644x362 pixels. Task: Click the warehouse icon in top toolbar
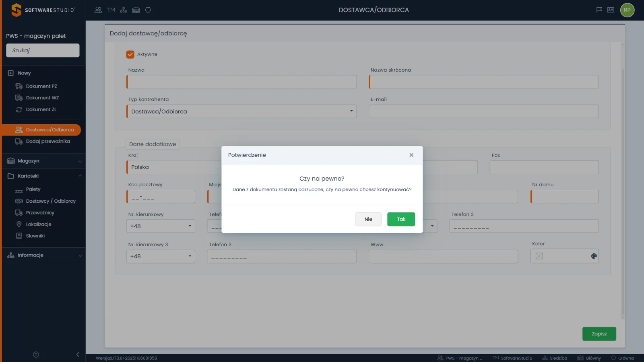136,10
